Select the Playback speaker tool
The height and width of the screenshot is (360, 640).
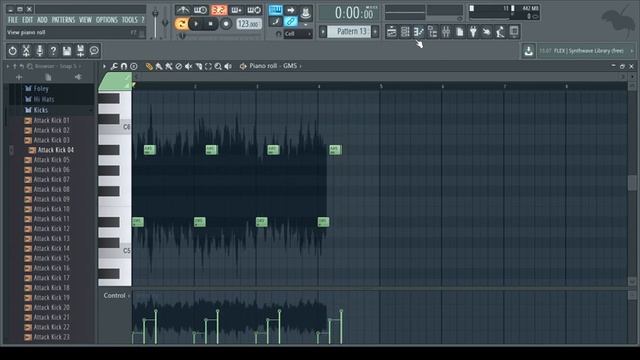pos(228,66)
